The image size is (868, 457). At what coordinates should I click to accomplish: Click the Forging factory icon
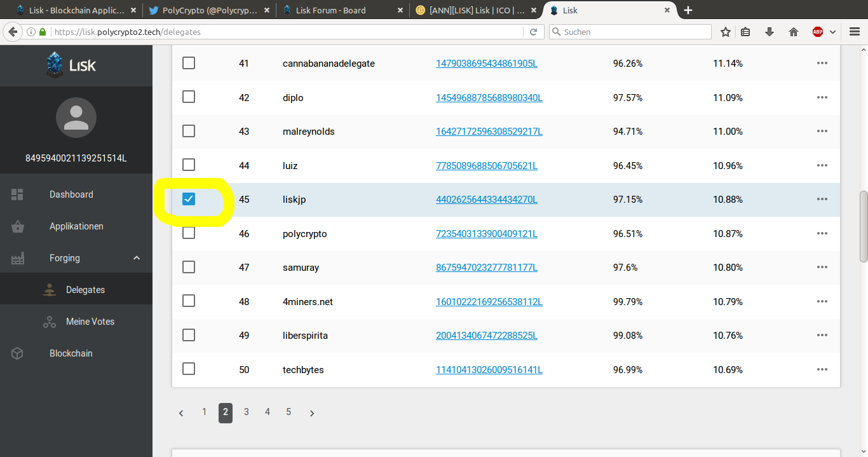tap(17, 258)
